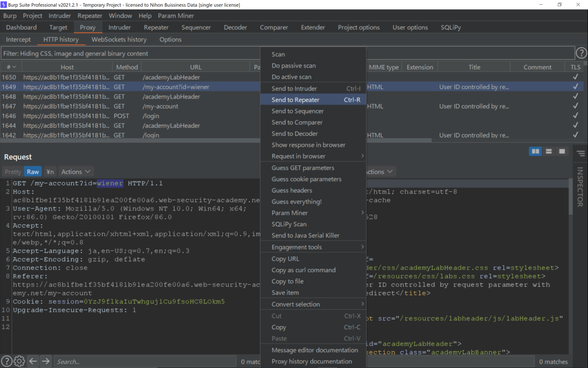The width and height of the screenshot is (588, 368).
Task: Switch to the Decoder tab
Action: pyautogui.click(x=235, y=27)
